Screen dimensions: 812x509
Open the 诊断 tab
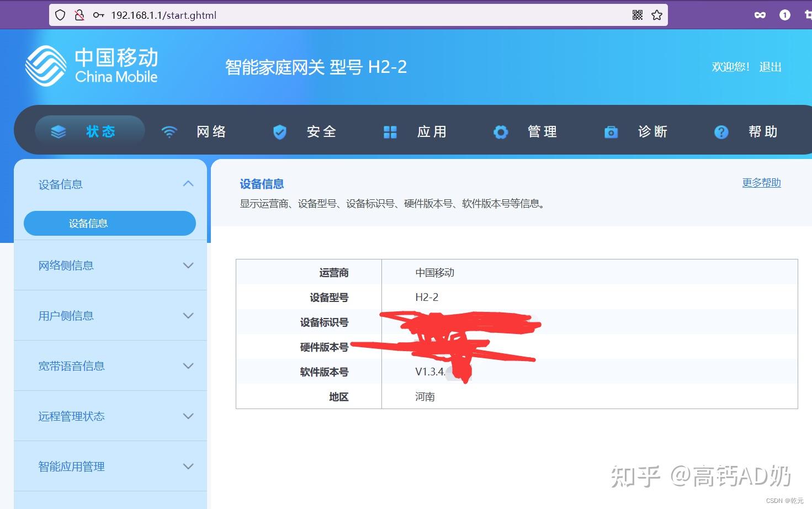(x=653, y=131)
